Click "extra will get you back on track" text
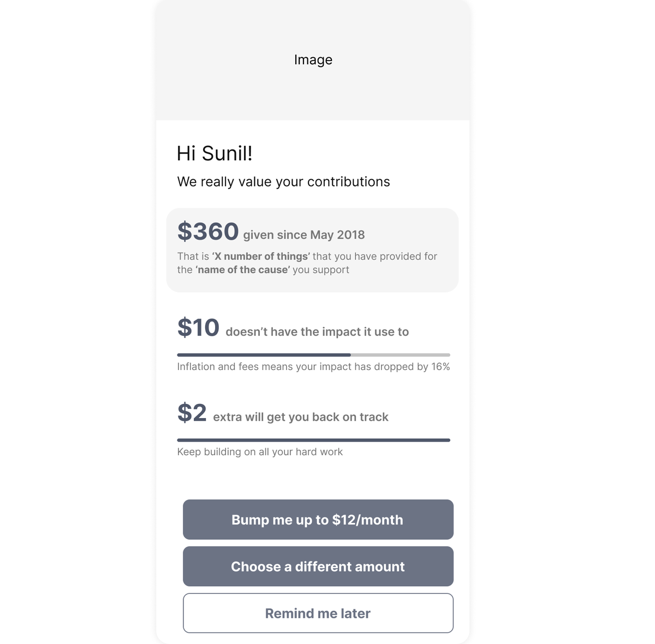Viewport: 655px width, 644px height. [x=301, y=417]
